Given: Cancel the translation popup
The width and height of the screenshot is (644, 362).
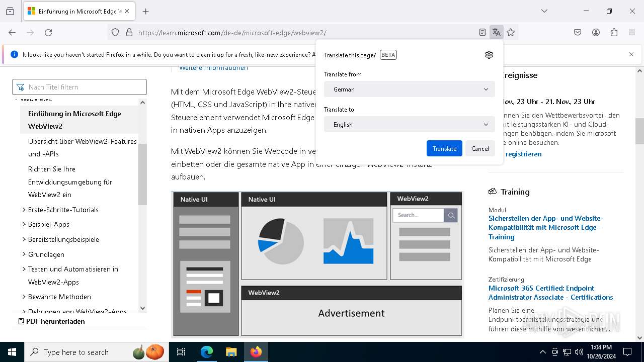Looking at the screenshot, I should [480, 148].
